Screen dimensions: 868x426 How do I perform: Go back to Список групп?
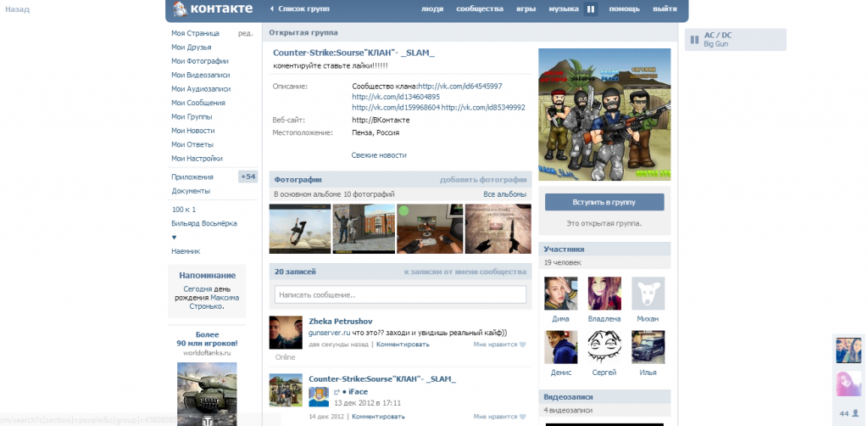[x=300, y=8]
